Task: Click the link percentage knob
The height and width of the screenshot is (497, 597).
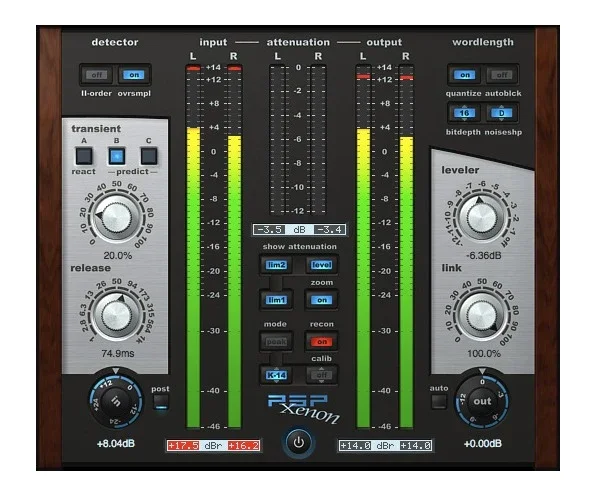Action: coord(482,316)
